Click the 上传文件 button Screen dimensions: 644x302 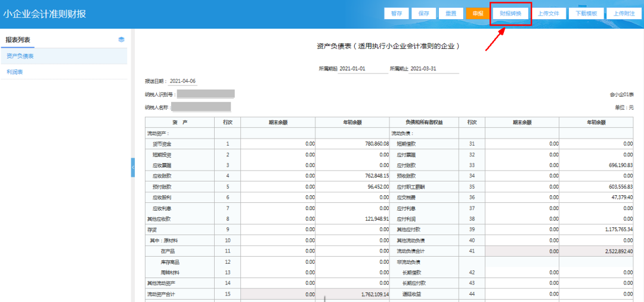[549, 13]
